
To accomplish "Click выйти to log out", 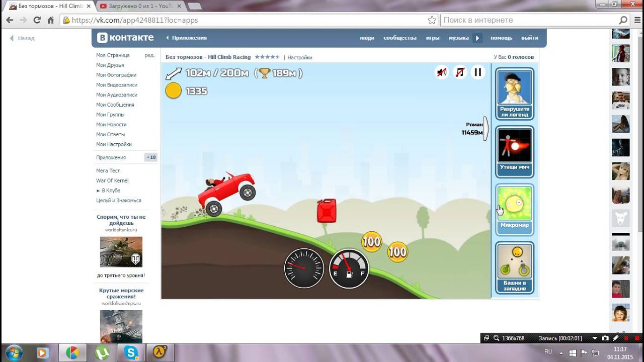I will pos(530,38).
